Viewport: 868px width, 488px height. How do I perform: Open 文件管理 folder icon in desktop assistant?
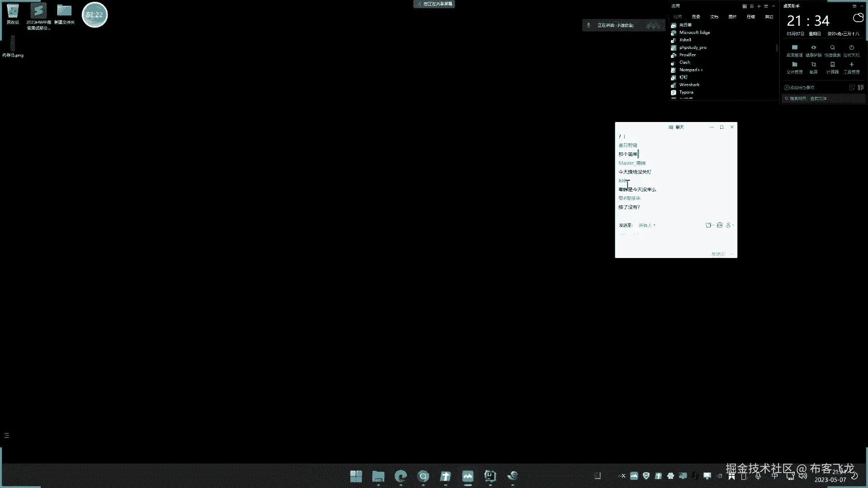point(794,65)
